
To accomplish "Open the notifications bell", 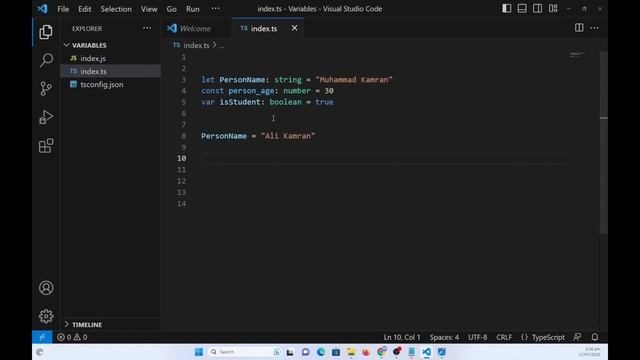I will tap(595, 337).
